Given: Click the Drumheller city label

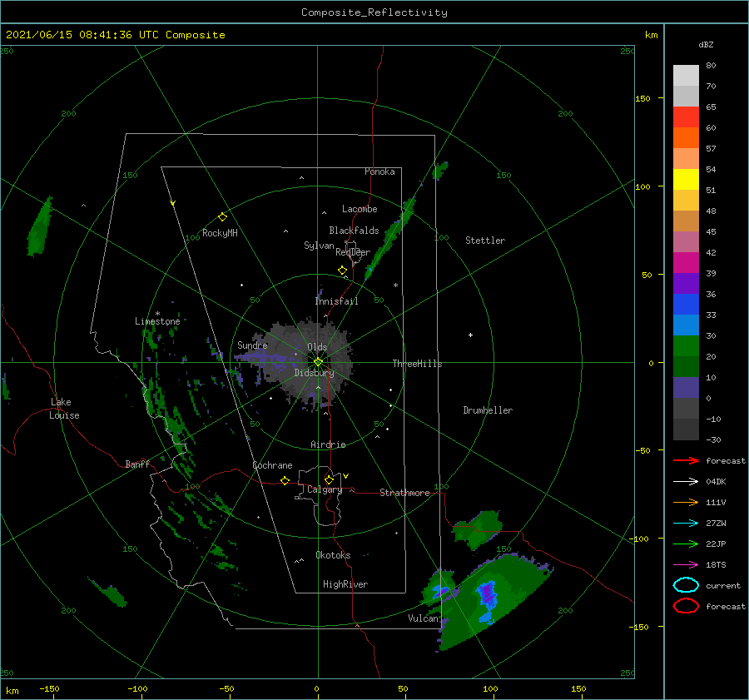Looking at the screenshot, I should [x=488, y=410].
